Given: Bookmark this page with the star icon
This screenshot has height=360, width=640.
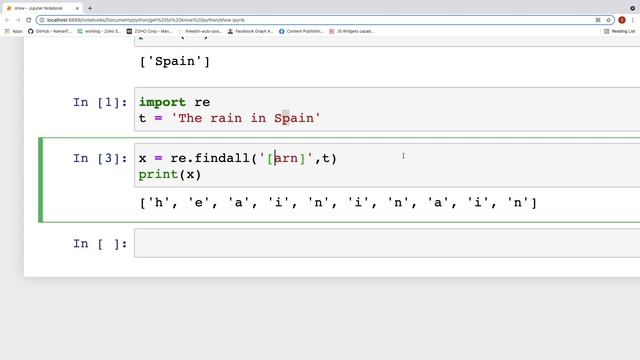Looking at the screenshot, I should (x=608, y=20).
